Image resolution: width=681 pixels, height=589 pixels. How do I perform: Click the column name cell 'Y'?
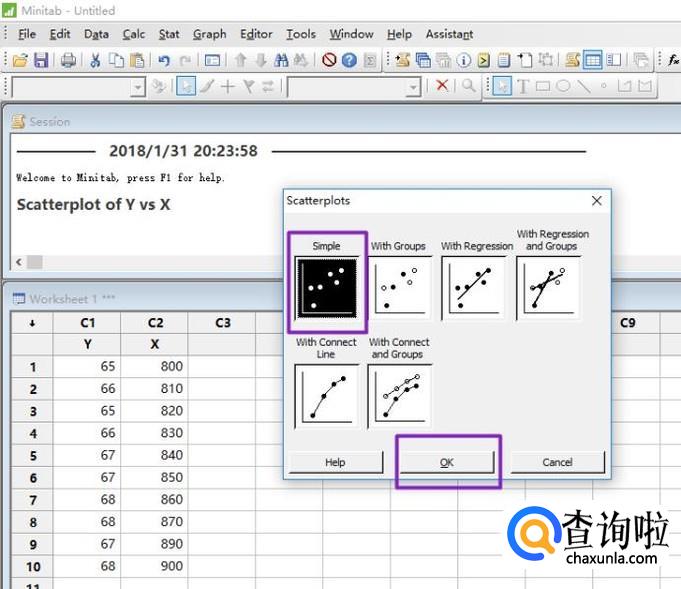(x=87, y=344)
